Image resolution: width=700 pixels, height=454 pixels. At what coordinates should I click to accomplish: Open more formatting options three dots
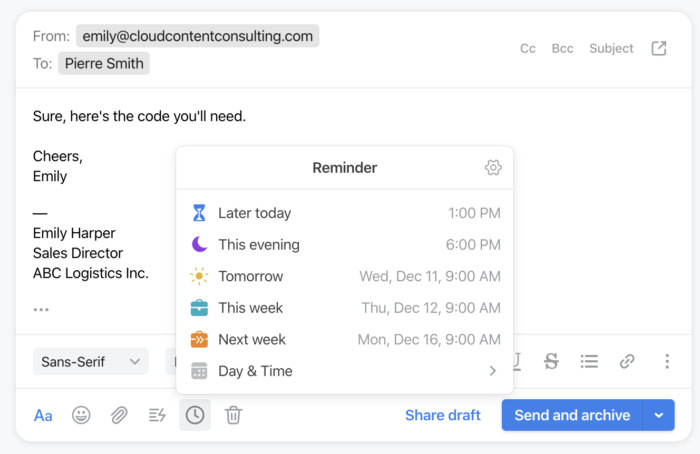coord(667,361)
